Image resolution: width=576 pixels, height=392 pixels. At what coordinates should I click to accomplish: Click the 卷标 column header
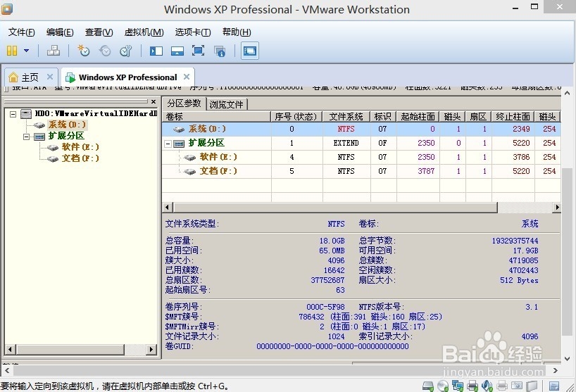(x=216, y=117)
